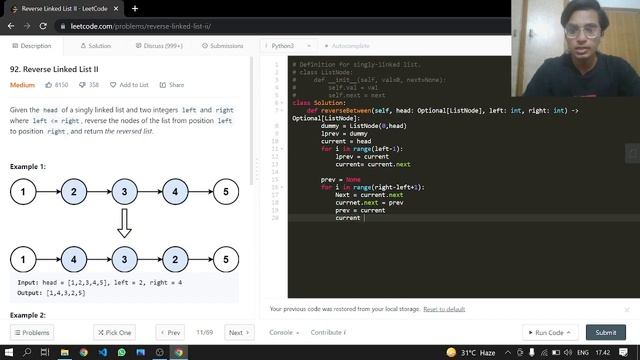
Task: Click the Input/Output example text block
Action: point(124,288)
